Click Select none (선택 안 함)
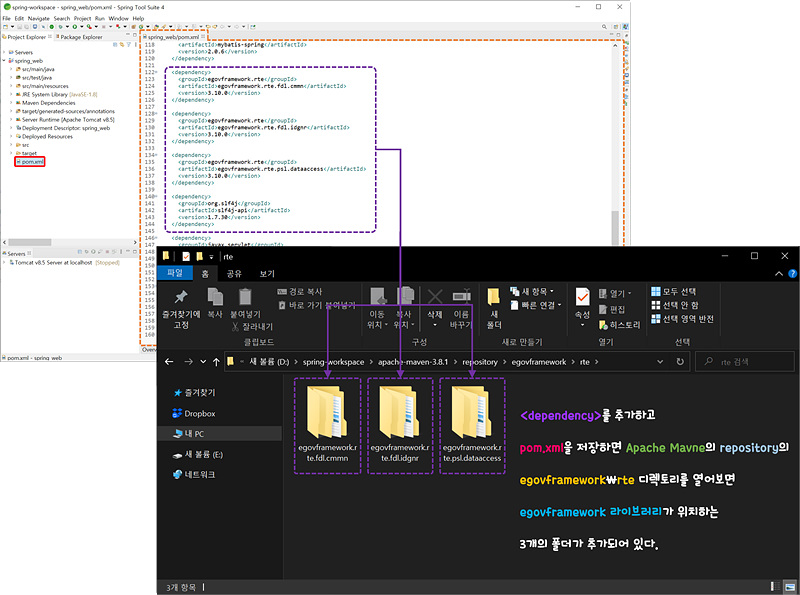The width and height of the screenshot is (800, 595). 675,305
